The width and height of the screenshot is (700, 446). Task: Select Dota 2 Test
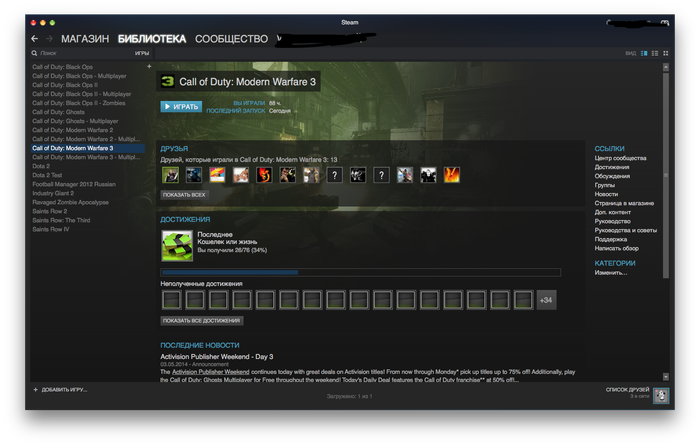(47, 175)
